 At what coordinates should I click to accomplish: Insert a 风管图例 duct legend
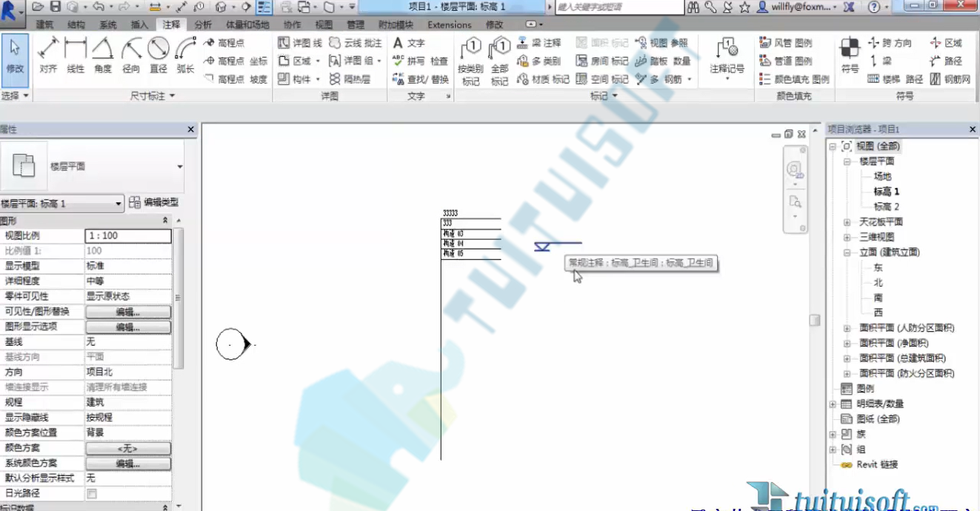click(786, 43)
